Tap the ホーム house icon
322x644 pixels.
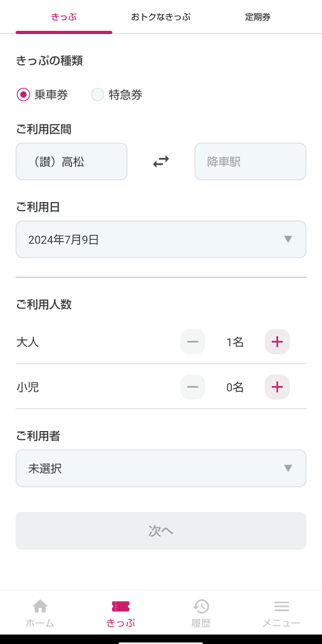(40, 606)
